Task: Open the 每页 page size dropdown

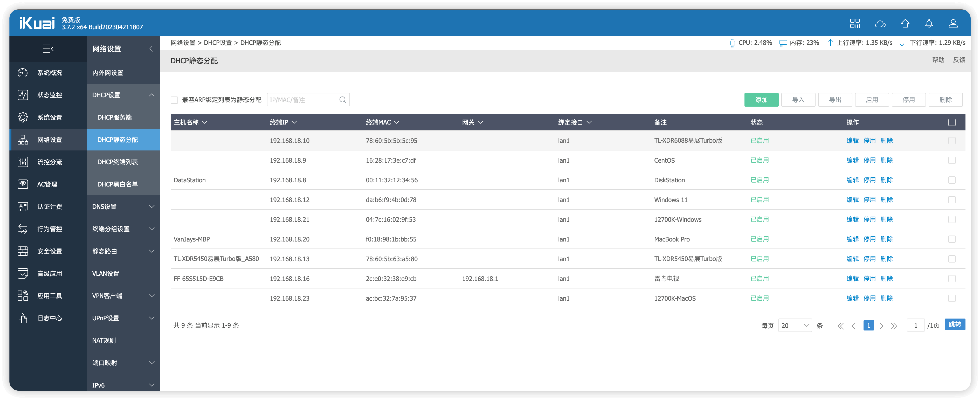Action: pos(795,325)
